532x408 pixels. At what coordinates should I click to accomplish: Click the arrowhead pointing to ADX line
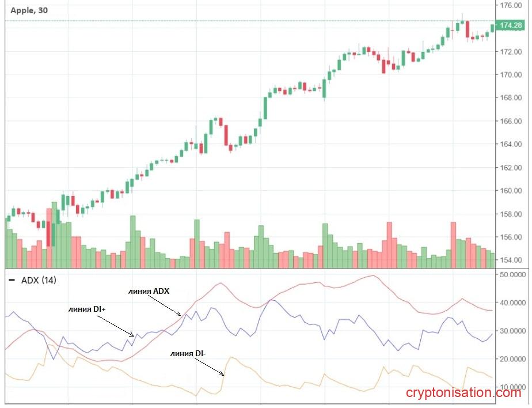click(x=179, y=314)
